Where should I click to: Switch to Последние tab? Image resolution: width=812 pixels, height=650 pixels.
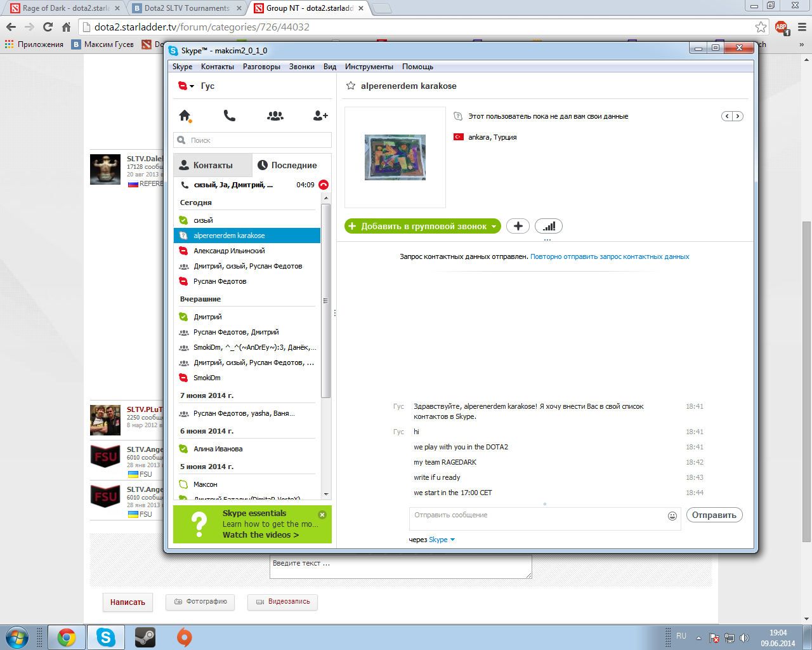pyautogui.click(x=292, y=165)
